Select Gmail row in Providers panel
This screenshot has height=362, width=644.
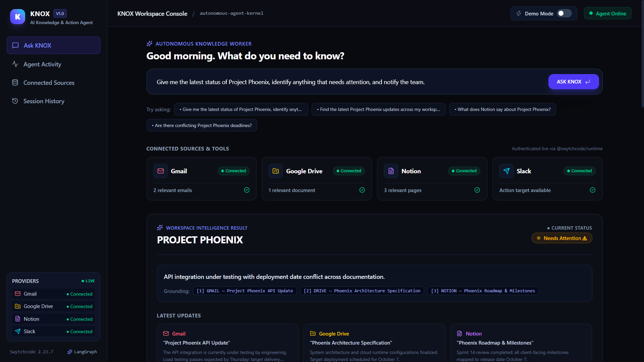[53, 294]
